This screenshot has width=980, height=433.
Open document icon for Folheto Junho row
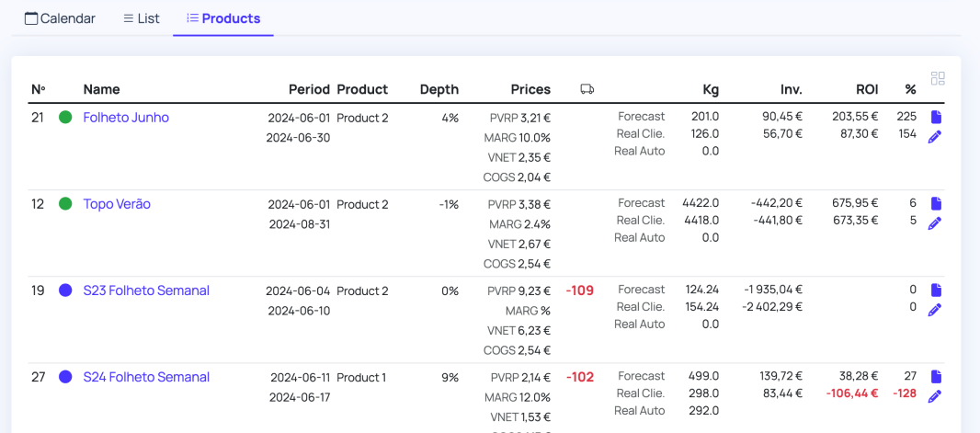pos(936,118)
